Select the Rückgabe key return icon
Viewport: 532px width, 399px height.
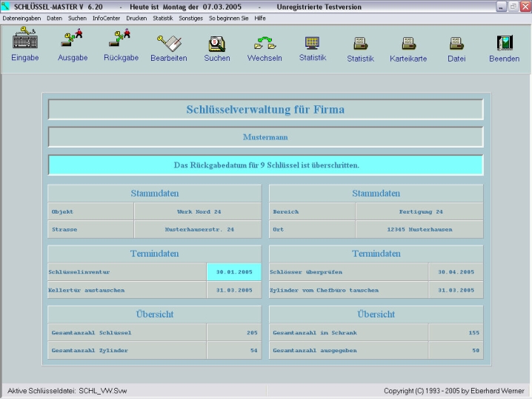click(121, 42)
